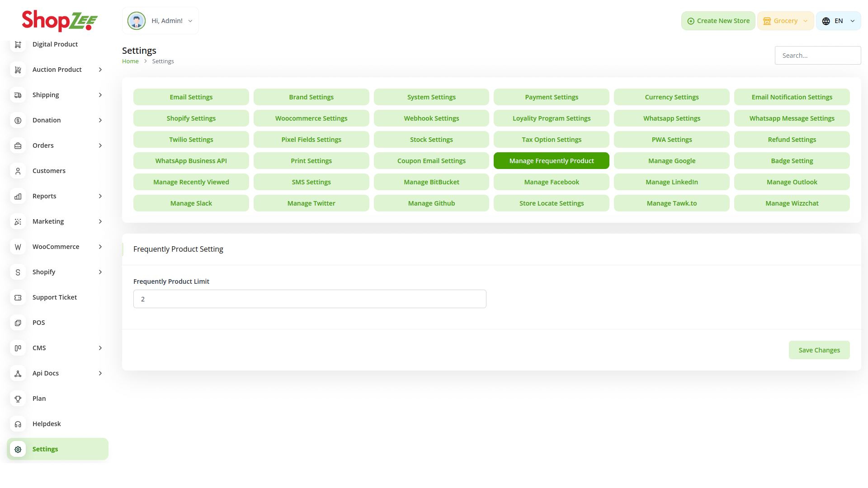Viewport: 868px width, 488px height.
Task: Click the Home breadcrumb link
Action: tap(130, 61)
